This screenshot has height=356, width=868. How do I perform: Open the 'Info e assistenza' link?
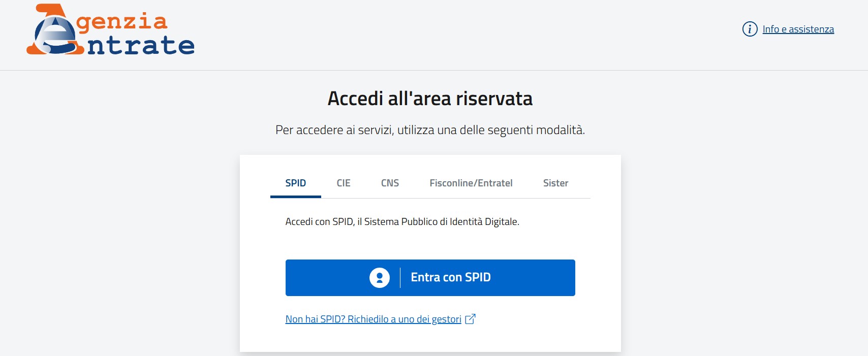(797, 29)
